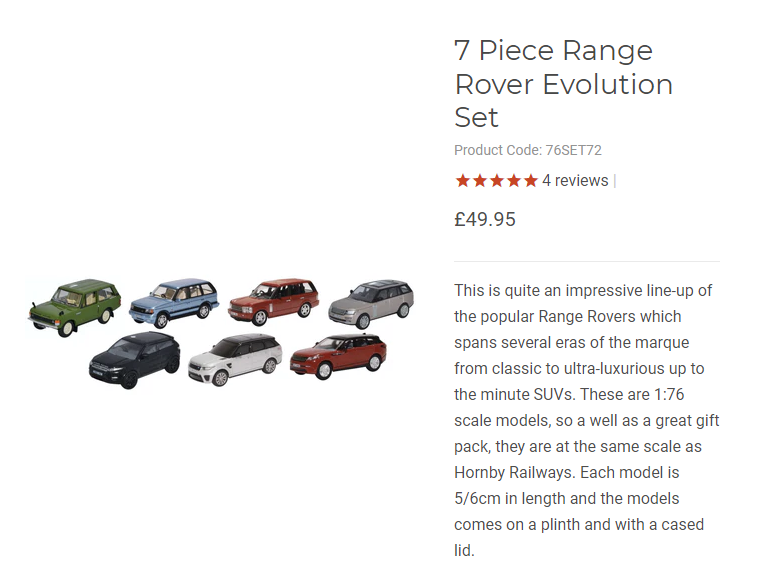Click the product description paragraph
This screenshot has height=574, width=774.
[586, 420]
